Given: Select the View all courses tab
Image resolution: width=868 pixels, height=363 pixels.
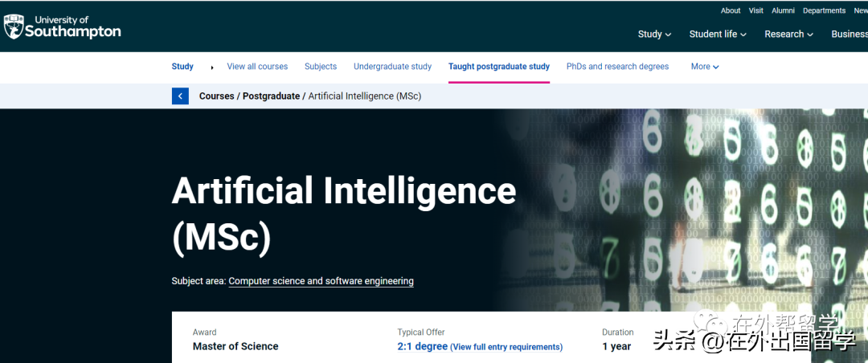Looking at the screenshot, I should 257,67.
